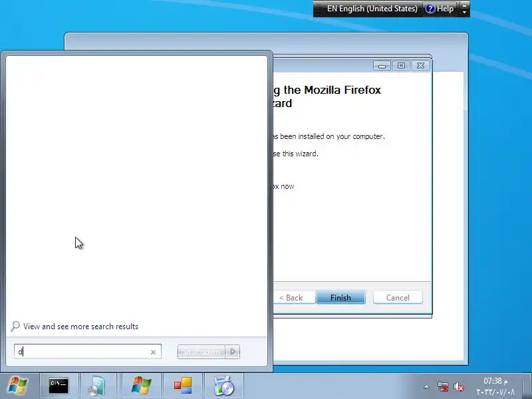The width and height of the screenshot is (532, 399).
Task: Open the clock showing 07:38
Action: pos(495,386)
